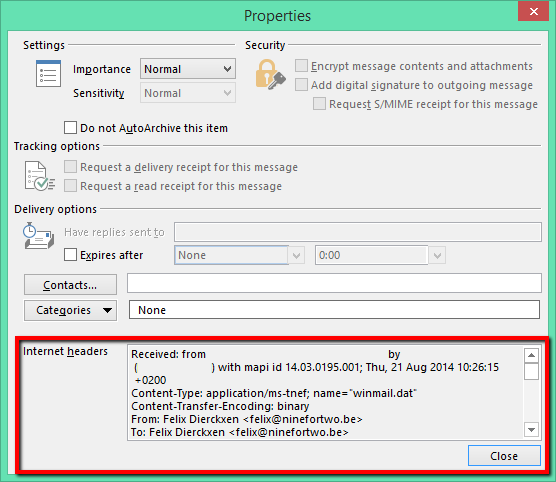Click the Content-Transfer-Encoding: binary line
The width and height of the screenshot is (556, 482).
point(220,406)
